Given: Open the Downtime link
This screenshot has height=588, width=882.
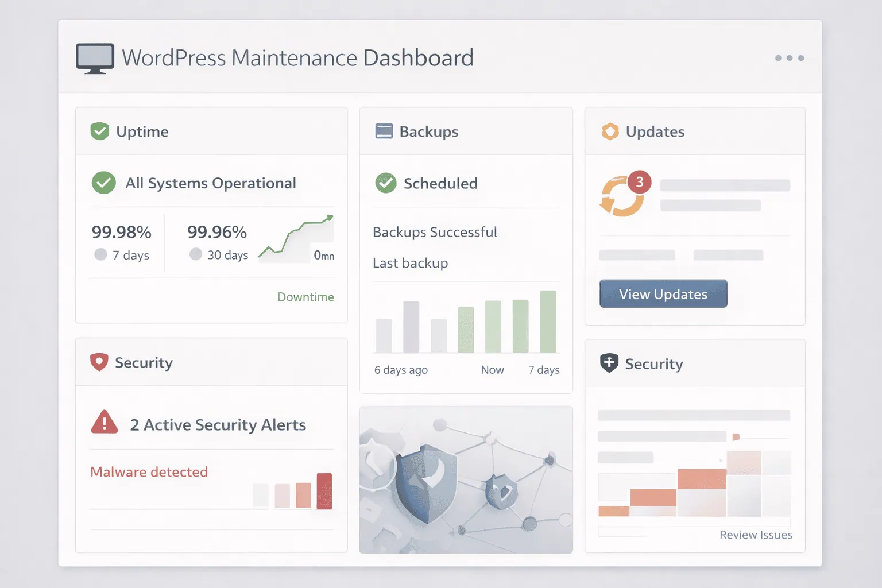Looking at the screenshot, I should click(305, 297).
